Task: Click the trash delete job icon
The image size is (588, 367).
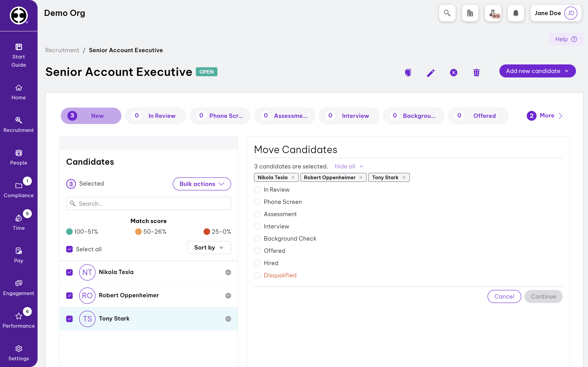Action: point(476,73)
